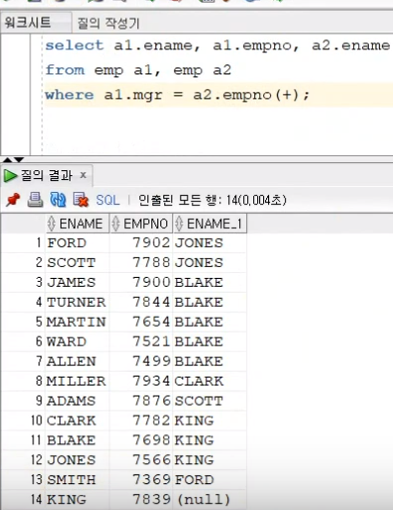The image size is (393, 510).
Task: Select the FORD cell in row 1
Action: [x=77, y=243]
